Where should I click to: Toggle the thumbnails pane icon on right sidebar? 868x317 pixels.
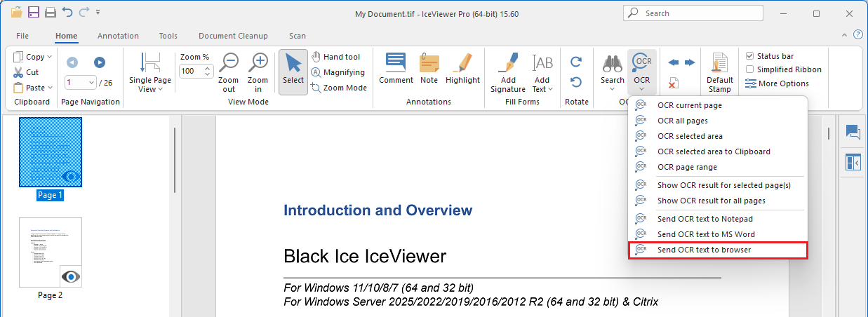(x=853, y=163)
